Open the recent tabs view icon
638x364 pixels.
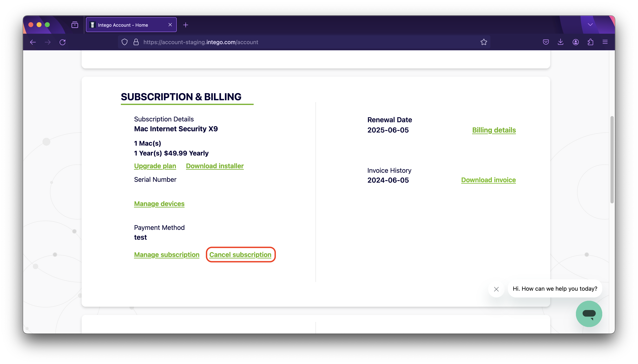click(75, 25)
